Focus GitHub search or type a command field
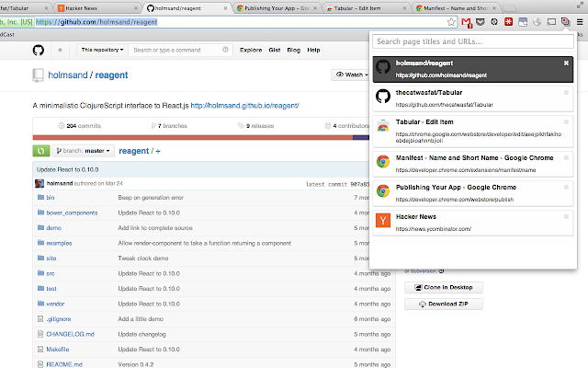 [180, 50]
